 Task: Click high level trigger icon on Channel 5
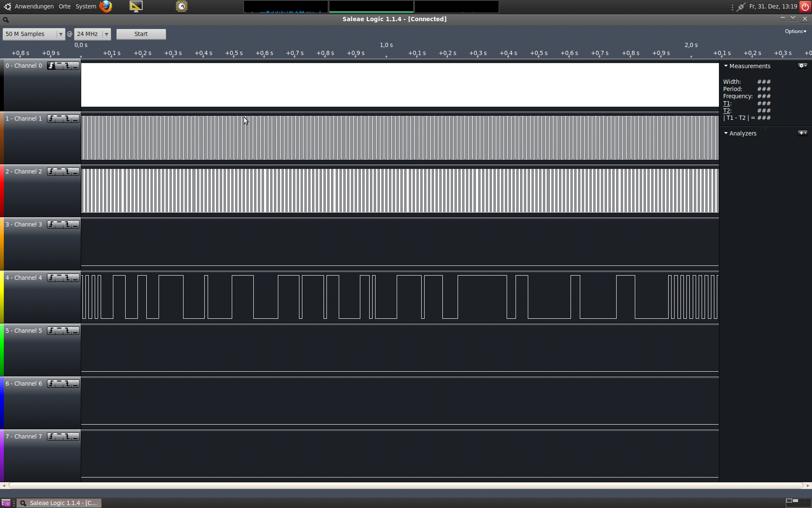[59, 331]
